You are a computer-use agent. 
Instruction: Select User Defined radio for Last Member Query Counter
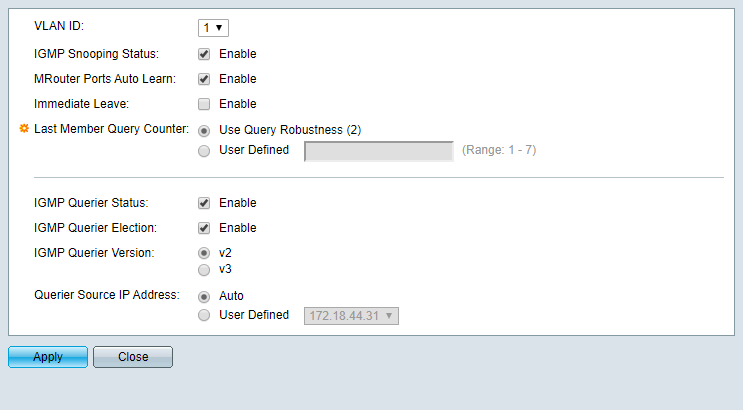[204, 150]
